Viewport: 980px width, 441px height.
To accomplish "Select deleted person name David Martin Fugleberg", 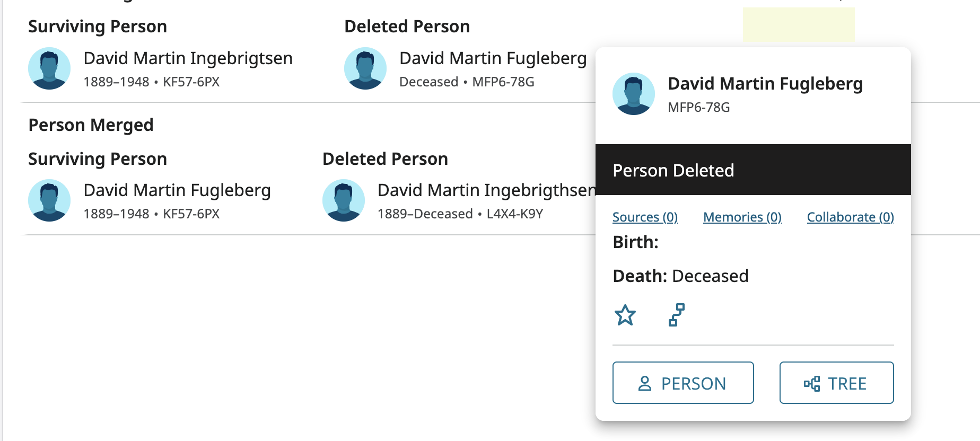I will click(493, 58).
